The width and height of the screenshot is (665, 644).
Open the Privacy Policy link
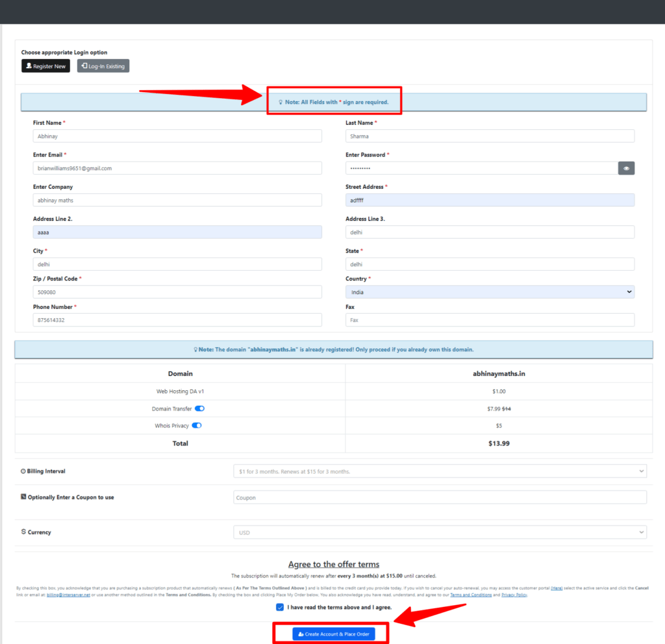(514, 595)
